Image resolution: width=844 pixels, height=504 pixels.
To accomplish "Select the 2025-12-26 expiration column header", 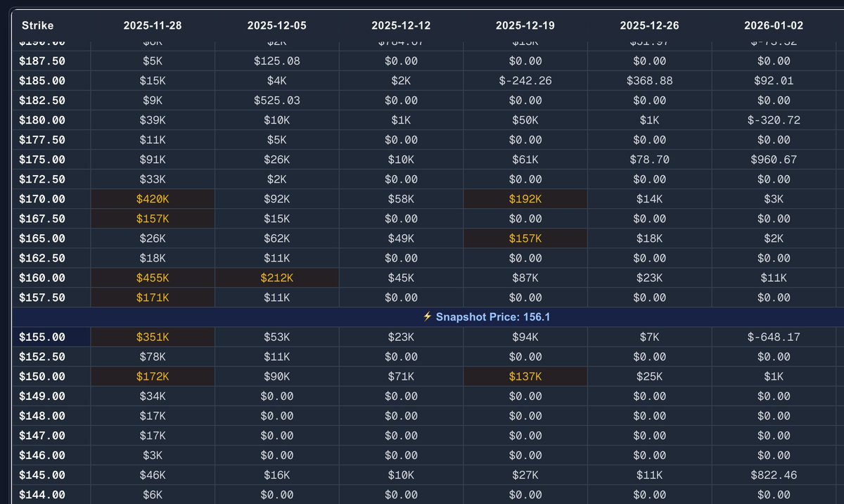I will (x=649, y=25).
